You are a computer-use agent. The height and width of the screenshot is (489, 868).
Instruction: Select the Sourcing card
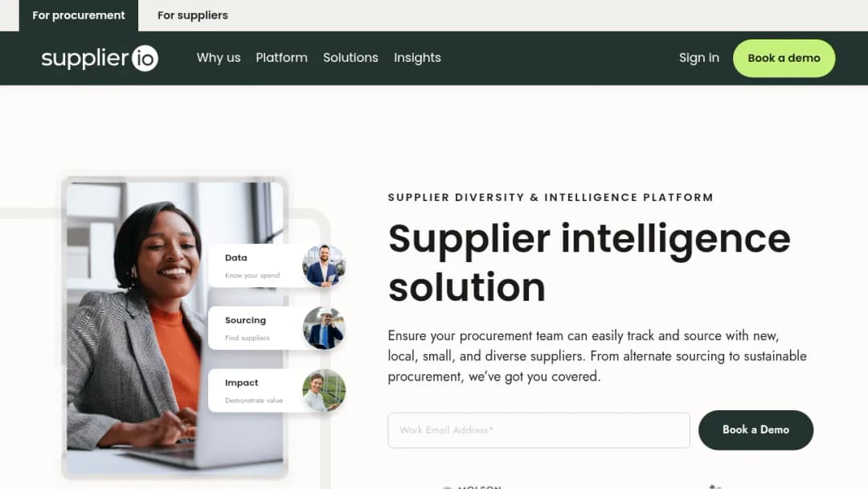pyautogui.click(x=276, y=328)
